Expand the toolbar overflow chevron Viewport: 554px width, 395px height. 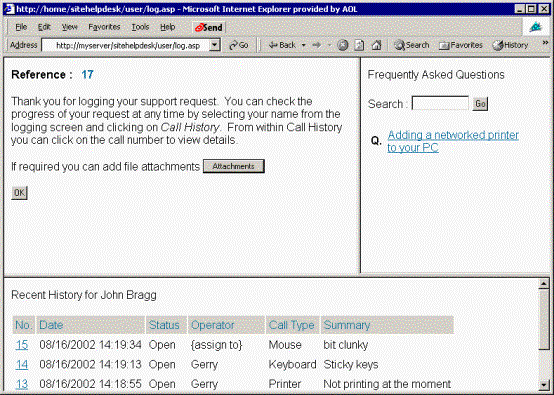pyautogui.click(x=545, y=43)
